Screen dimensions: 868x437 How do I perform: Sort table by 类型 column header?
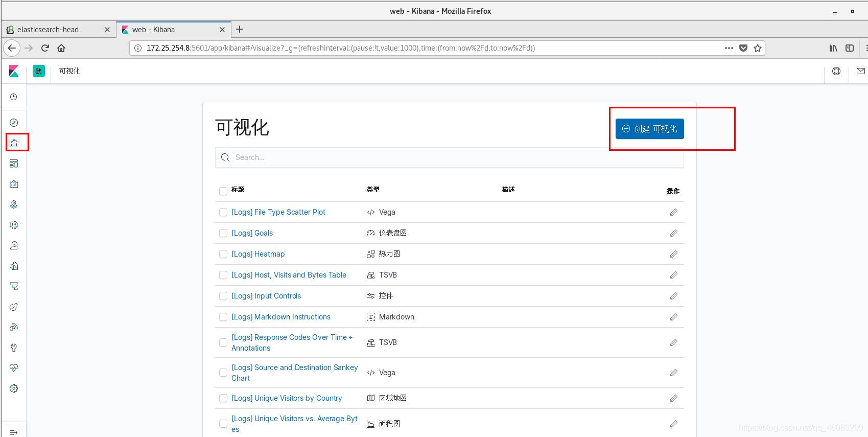point(373,190)
